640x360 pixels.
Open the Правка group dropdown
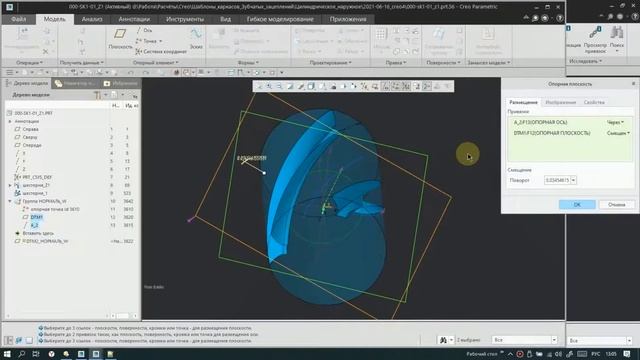coord(396,62)
